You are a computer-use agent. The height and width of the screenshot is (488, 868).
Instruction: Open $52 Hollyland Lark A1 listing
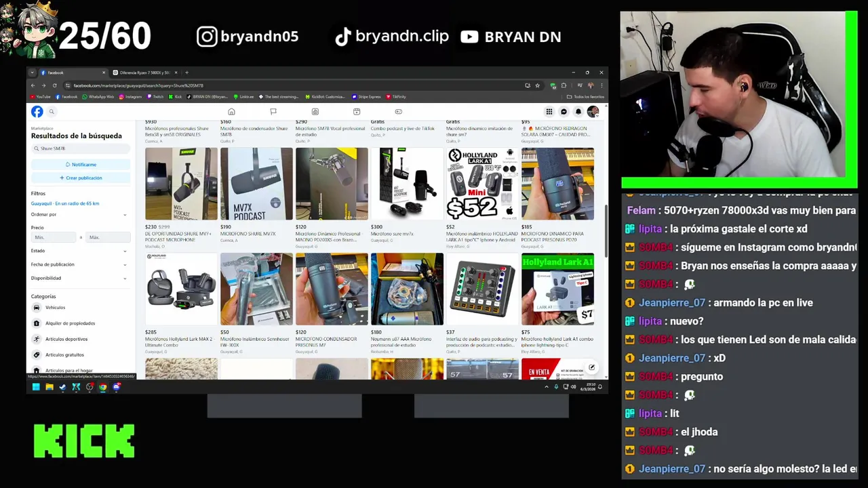pos(482,184)
